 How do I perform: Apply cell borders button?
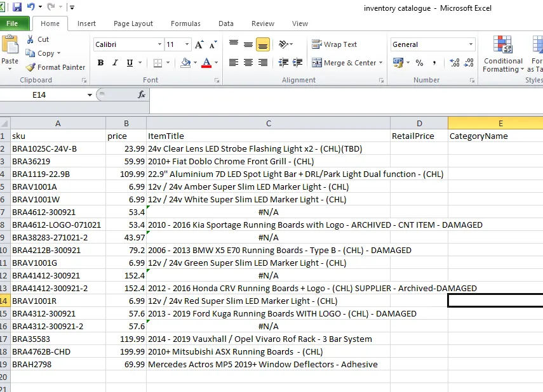(x=158, y=63)
